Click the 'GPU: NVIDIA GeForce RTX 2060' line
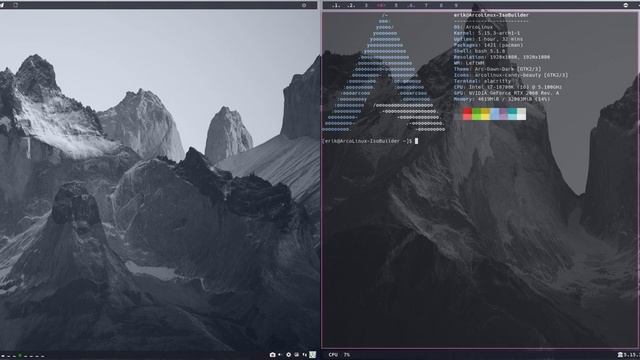Image resolution: width=640 pixels, height=360 pixels. click(x=506, y=93)
